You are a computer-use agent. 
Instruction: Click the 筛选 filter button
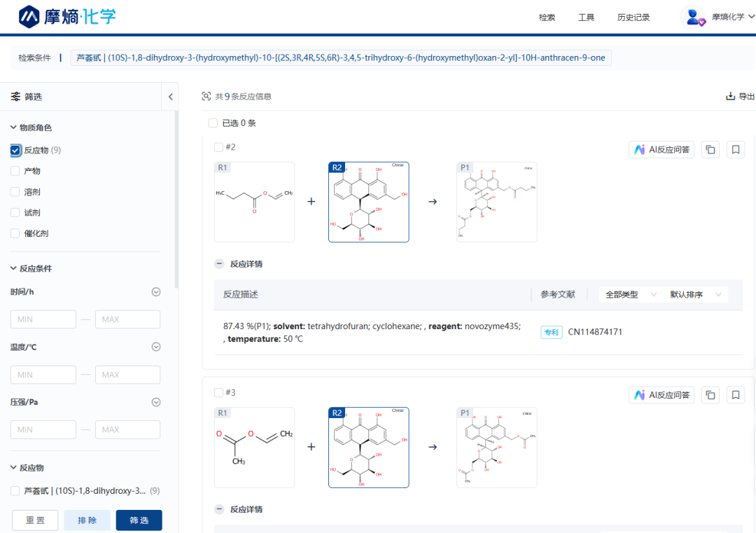pos(139,520)
